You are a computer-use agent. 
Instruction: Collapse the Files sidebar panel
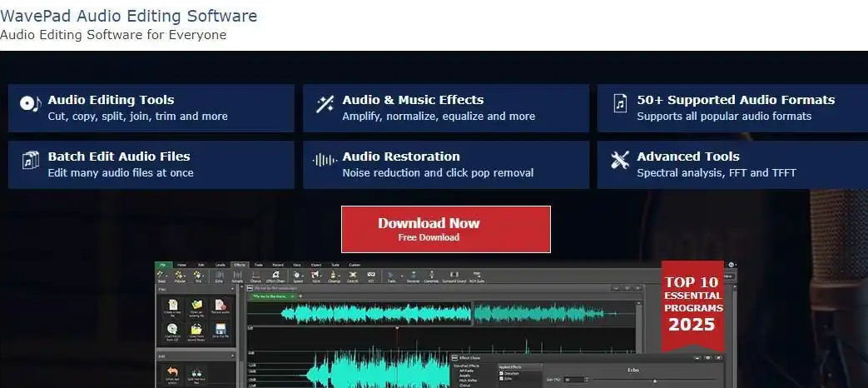coord(232,289)
